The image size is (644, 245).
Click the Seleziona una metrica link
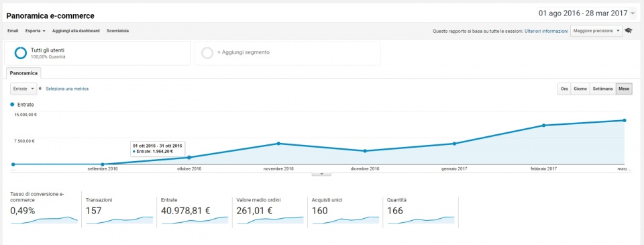click(67, 89)
